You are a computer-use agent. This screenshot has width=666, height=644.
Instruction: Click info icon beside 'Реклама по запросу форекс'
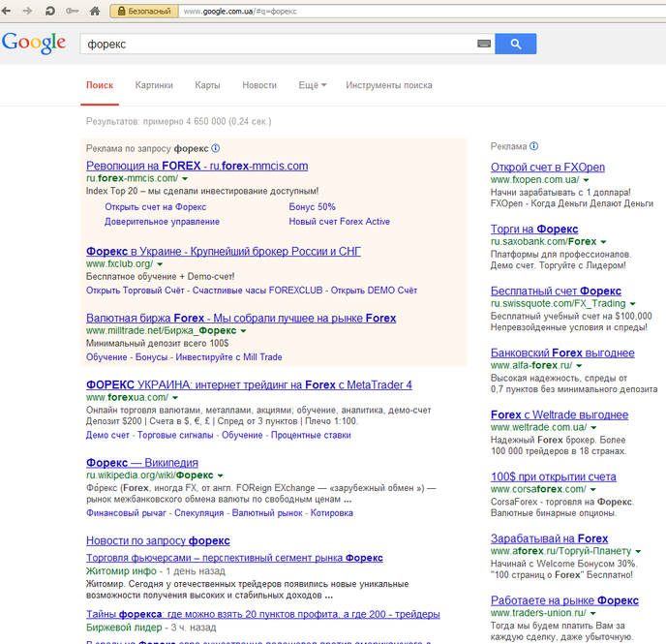pyautogui.click(x=215, y=148)
